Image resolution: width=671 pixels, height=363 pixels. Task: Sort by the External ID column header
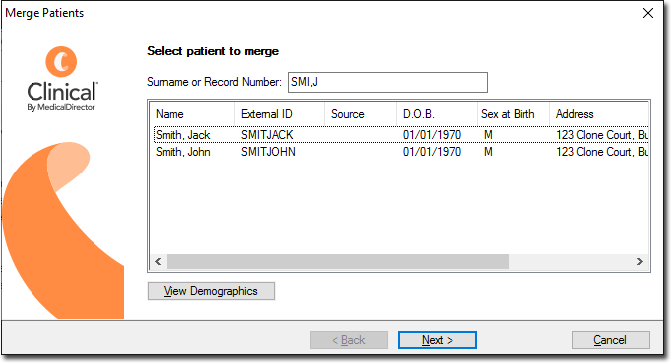point(279,114)
